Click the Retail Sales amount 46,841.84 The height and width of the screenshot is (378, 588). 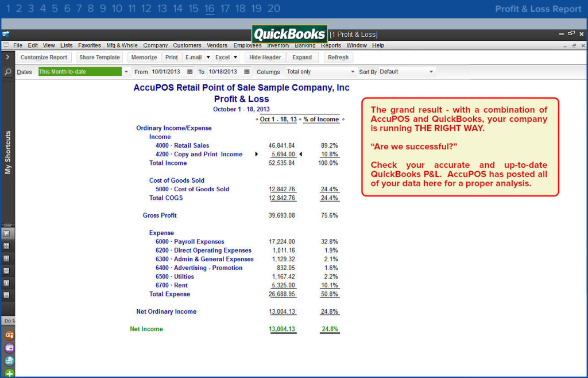(281, 145)
